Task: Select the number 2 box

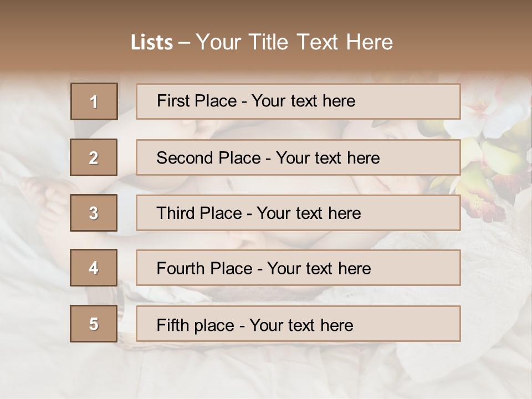Action: [94, 157]
